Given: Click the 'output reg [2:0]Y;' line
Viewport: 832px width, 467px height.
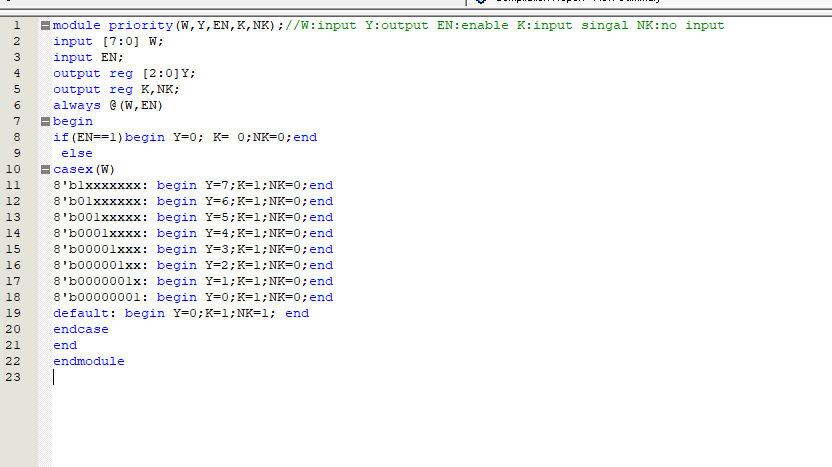Looking at the screenshot, I should pyautogui.click(x=124, y=73).
